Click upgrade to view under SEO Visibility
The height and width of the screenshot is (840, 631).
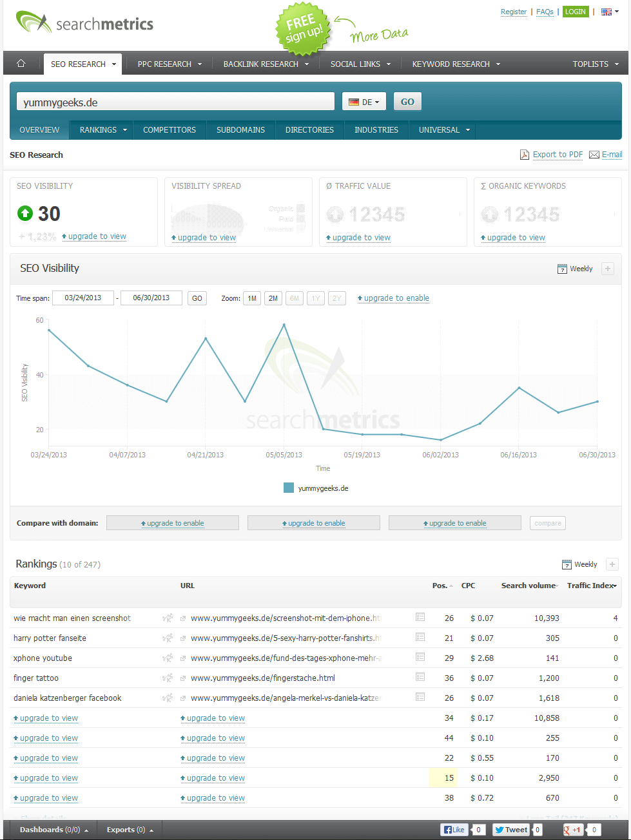point(94,236)
